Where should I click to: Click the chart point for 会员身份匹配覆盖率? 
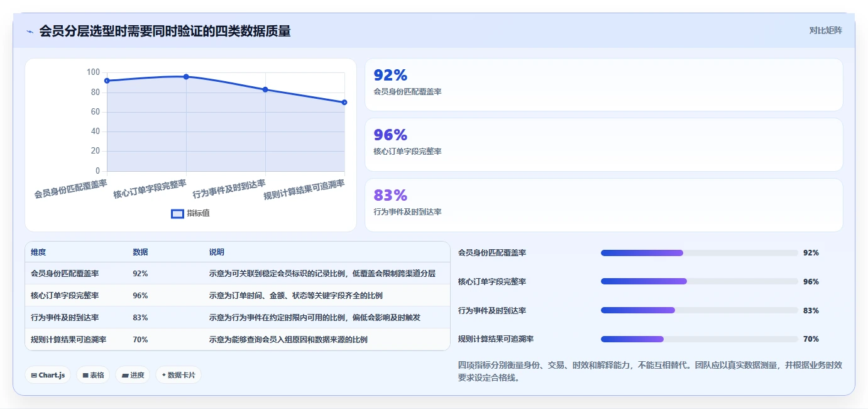click(107, 81)
